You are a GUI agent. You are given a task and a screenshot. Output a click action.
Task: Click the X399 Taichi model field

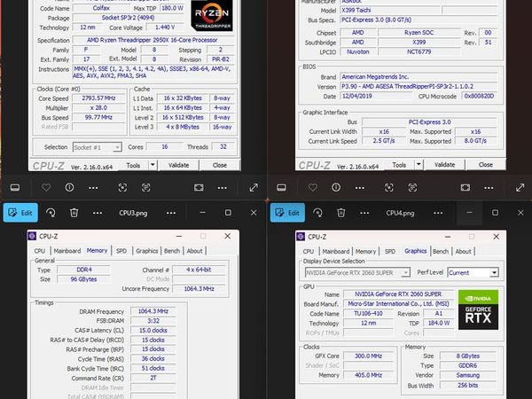pos(389,10)
